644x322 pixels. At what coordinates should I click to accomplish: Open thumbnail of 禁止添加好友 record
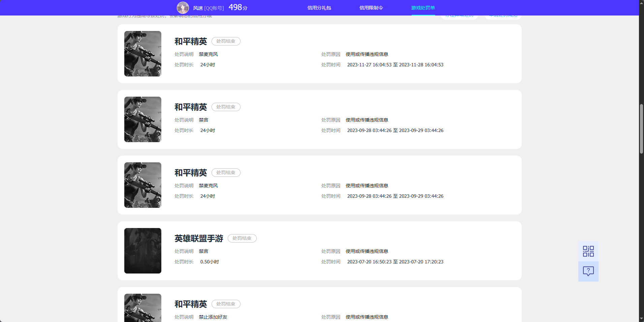pos(143,308)
